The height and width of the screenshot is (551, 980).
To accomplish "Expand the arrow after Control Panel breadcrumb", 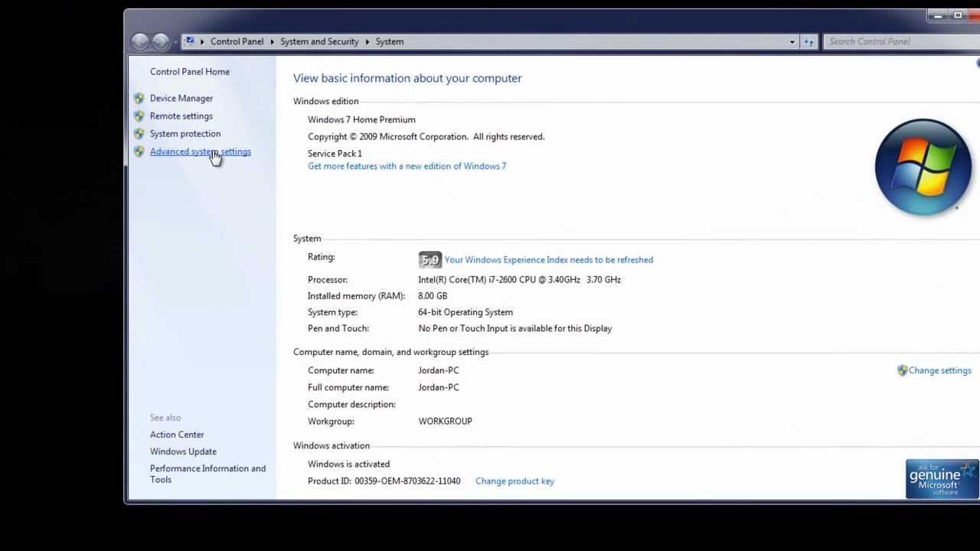I will click(x=272, y=41).
